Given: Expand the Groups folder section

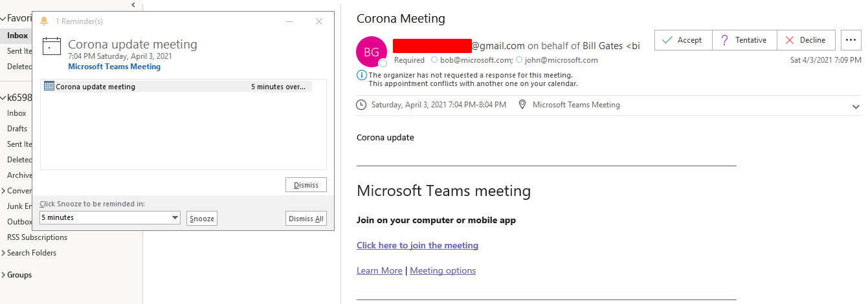Looking at the screenshot, I should [x=3, y=275].
